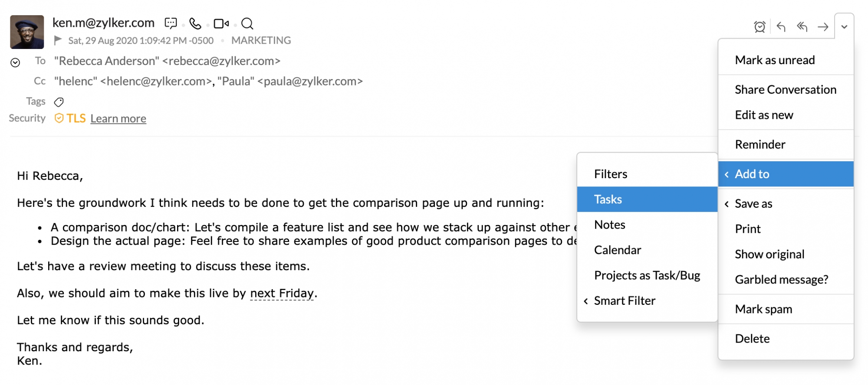Click the phone call icon

(x=195, y=23)
